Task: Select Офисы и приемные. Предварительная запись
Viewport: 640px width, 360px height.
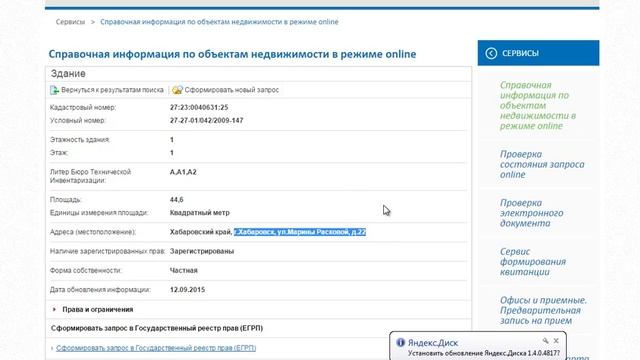Action: (543, 310)
